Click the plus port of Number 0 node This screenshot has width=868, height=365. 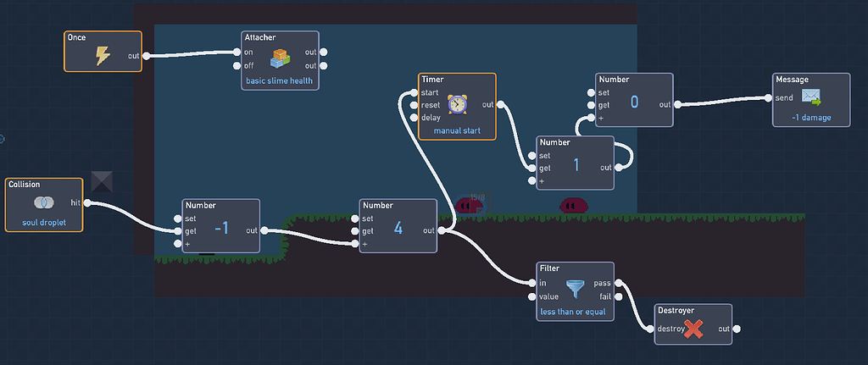tap(591, 118)
